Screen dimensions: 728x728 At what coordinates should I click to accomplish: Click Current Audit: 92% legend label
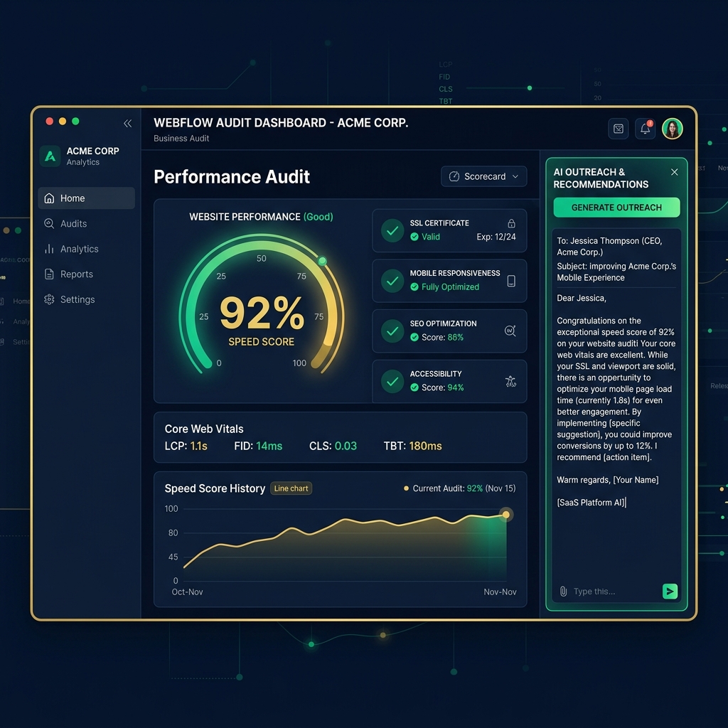pos(460,488)
